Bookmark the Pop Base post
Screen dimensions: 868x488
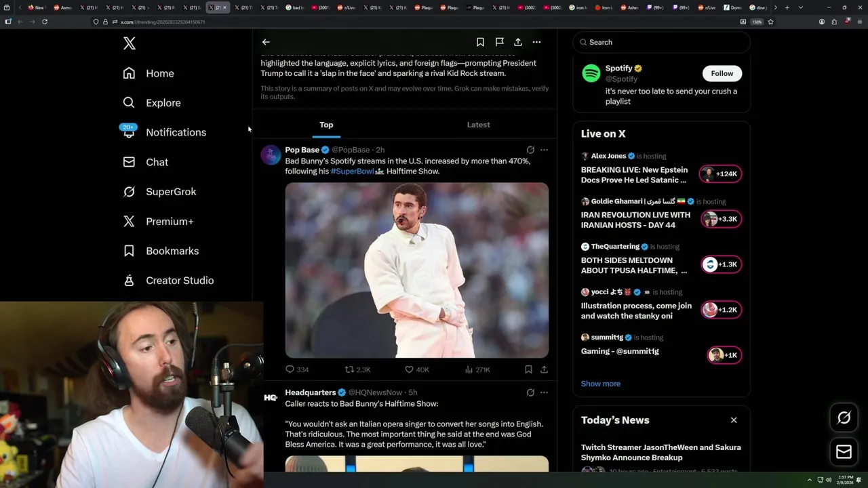(528, 369)
